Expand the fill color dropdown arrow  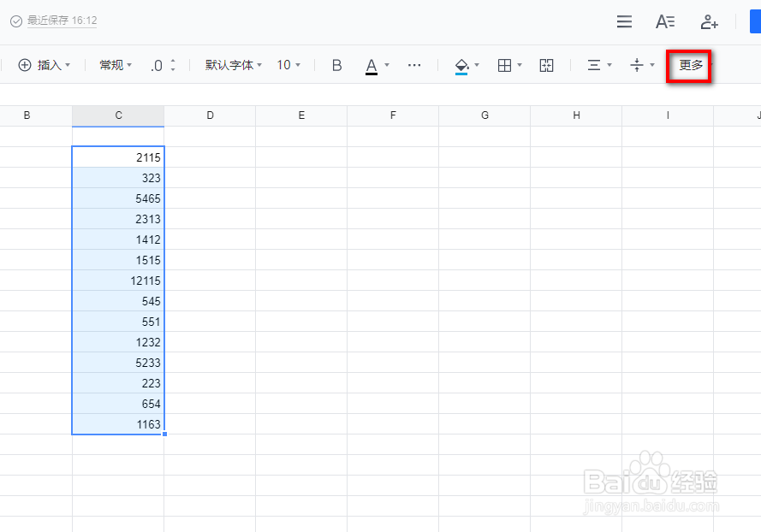tap(477, 65)
